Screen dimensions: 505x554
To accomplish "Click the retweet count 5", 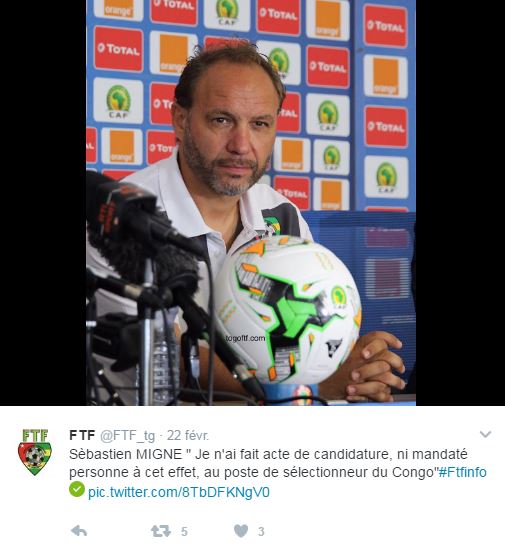I will (x=184, y=531).
